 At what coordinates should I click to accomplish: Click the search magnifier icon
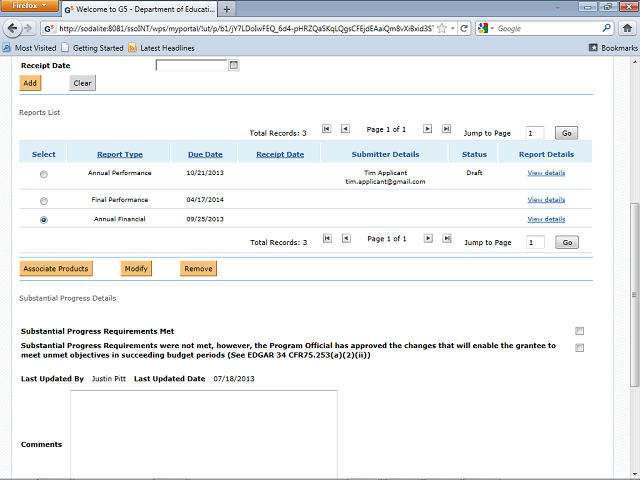tap(607, 28)
